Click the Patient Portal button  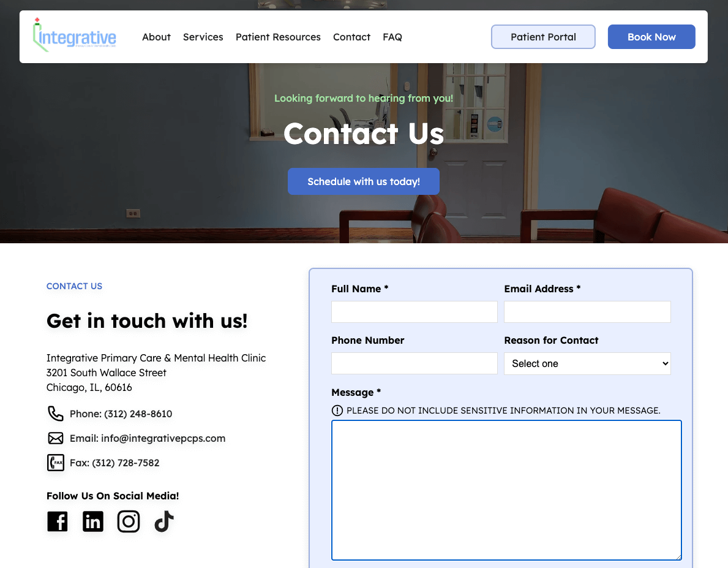click(543, 37)
